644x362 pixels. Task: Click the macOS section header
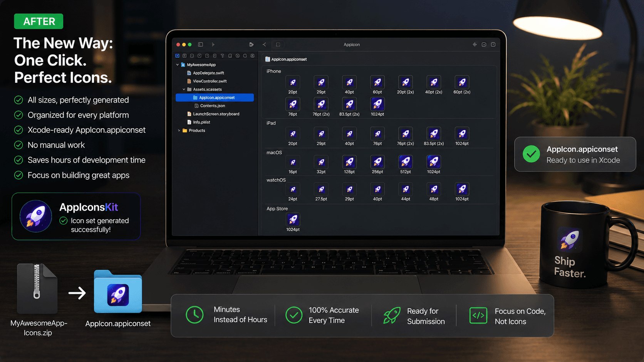pos(274,153)
